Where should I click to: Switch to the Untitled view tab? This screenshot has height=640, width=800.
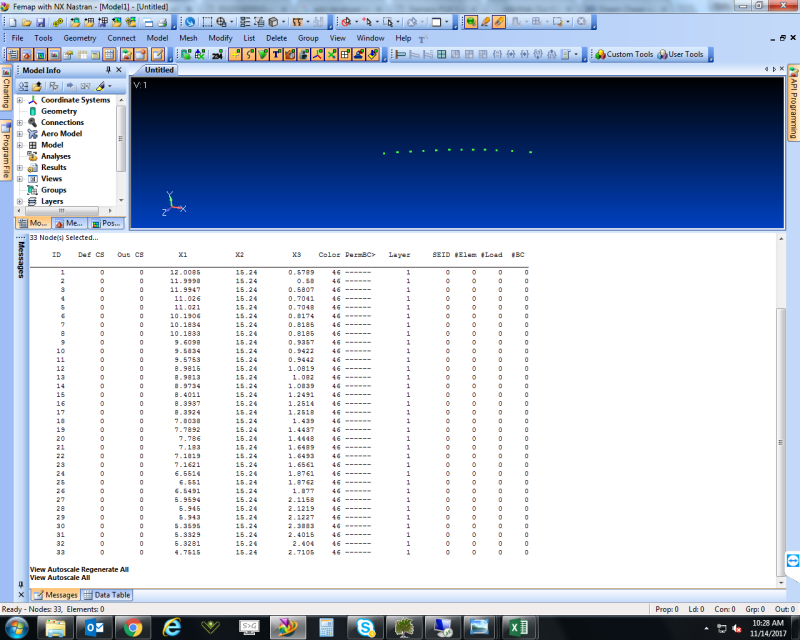tap(159, 70)
